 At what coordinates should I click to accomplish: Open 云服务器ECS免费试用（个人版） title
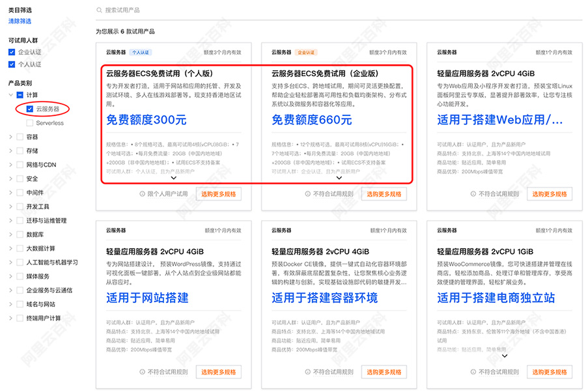pos(160,74)
